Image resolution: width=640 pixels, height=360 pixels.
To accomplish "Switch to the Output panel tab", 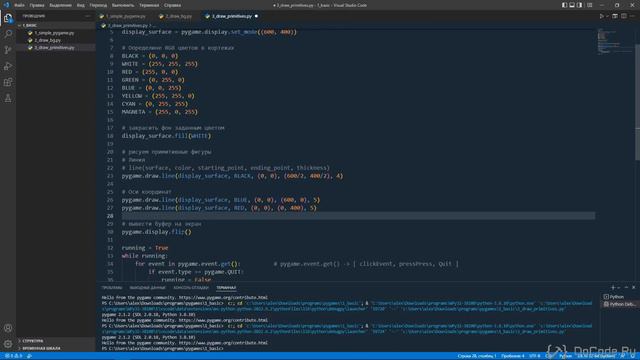I will coord(147,288).
